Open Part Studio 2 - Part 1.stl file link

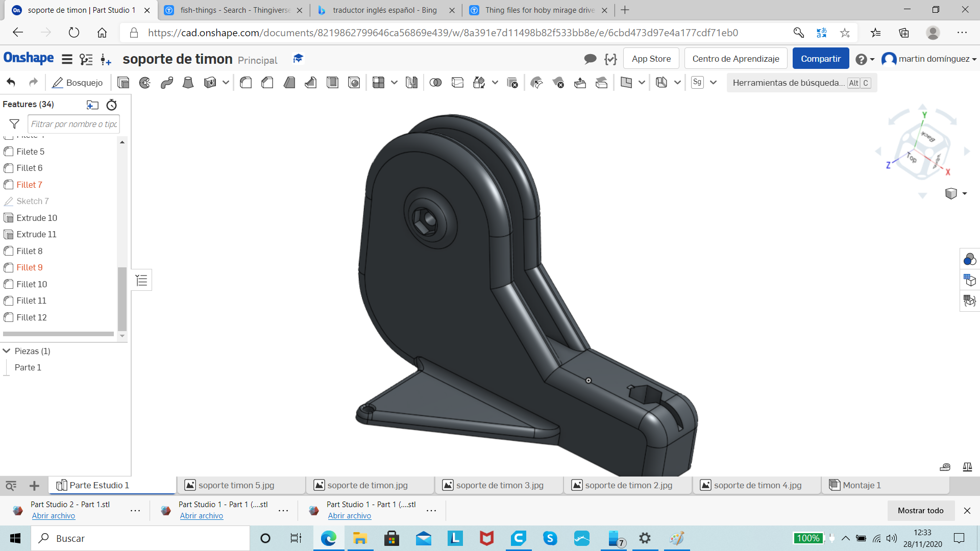click(x=53, y=516)
